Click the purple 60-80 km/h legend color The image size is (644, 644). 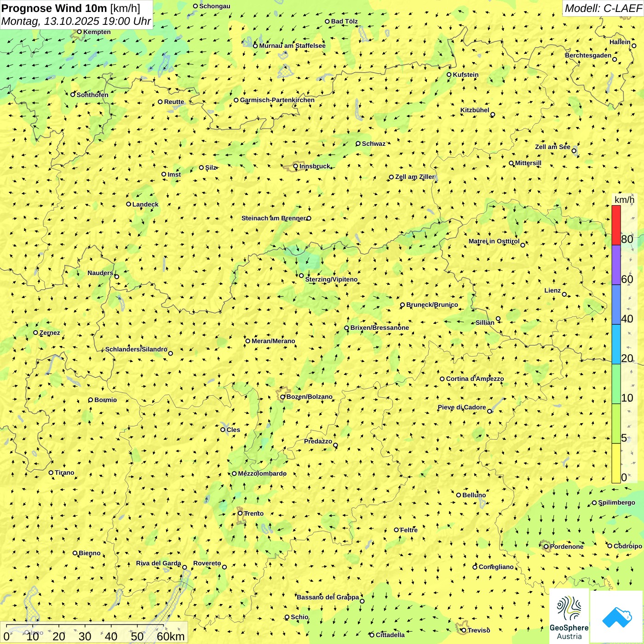tap(616, 265)
